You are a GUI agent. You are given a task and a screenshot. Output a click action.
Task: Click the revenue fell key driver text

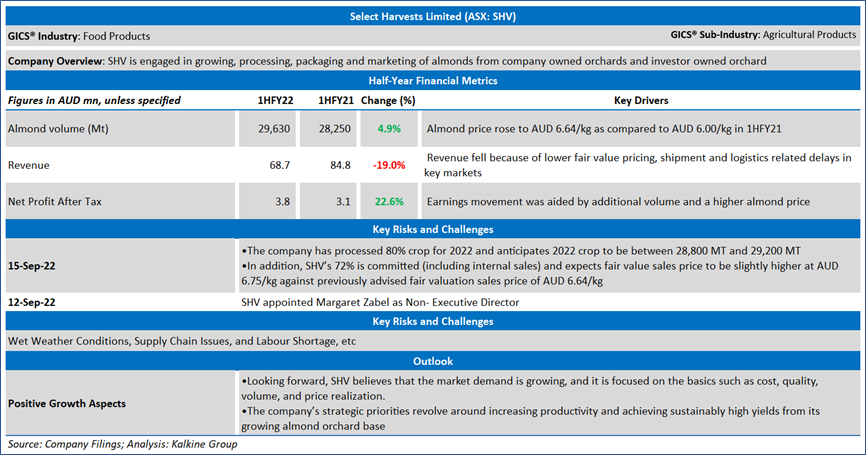(x=638, y=165)
